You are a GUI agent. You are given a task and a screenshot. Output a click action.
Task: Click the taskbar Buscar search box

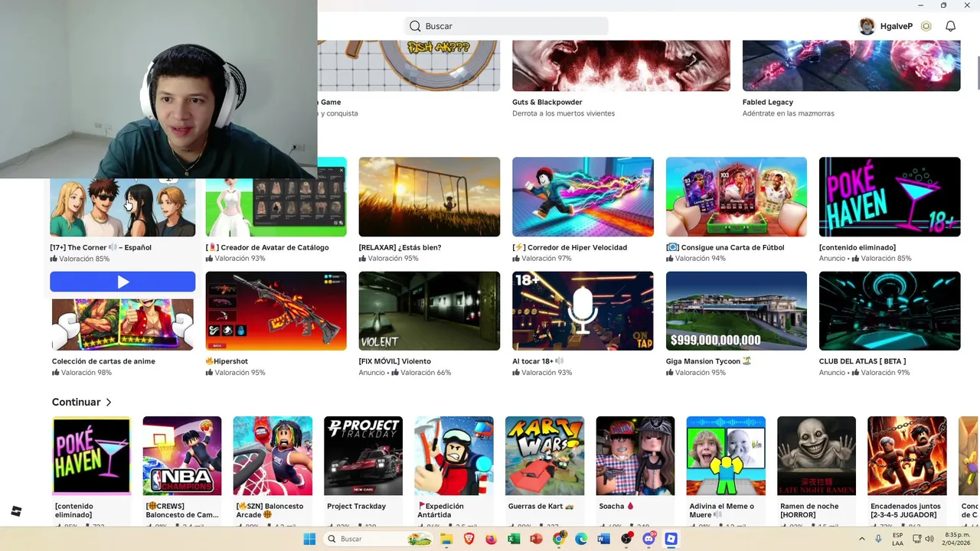(379, 539)
